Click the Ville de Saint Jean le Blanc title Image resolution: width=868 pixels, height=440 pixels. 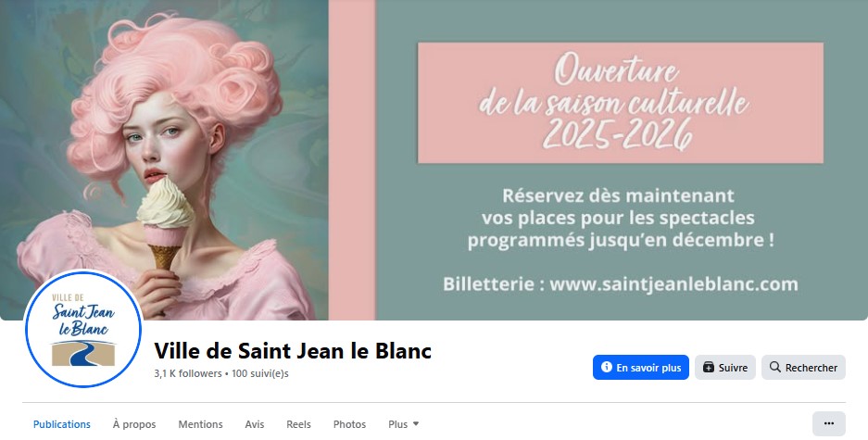(x=293, y=351)
